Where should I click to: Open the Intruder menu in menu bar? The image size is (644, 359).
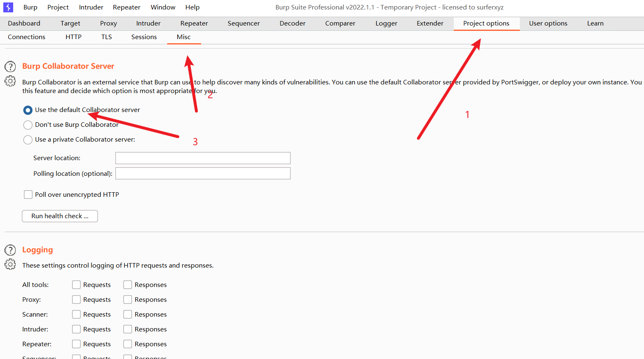[x=91, y=7]
